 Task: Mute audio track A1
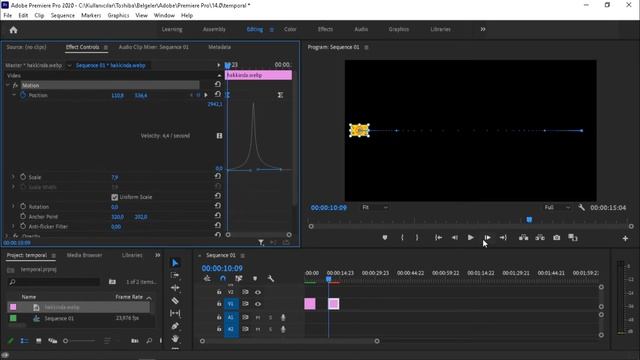pyautogui.click(x=258, y=317)
